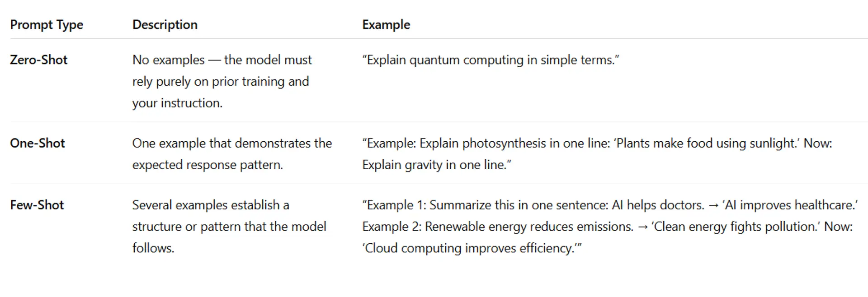Click the Example column header

click(x=386, y=25)
